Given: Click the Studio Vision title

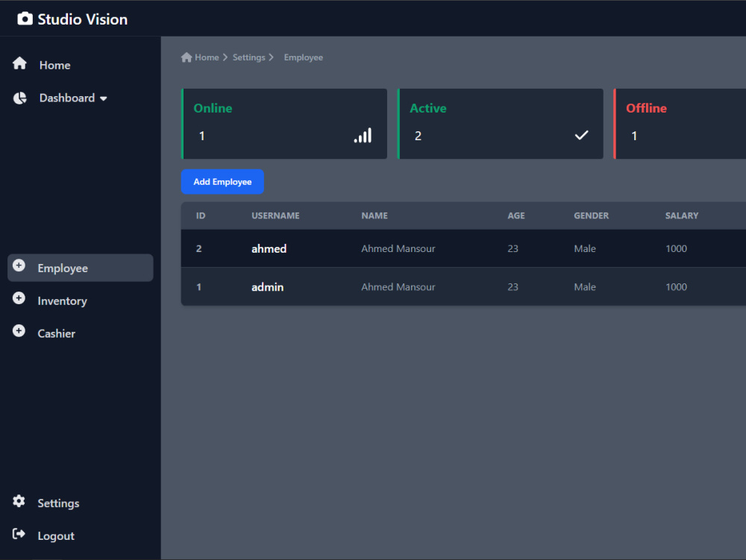Looking at the screenshot, I should point(82,19).
